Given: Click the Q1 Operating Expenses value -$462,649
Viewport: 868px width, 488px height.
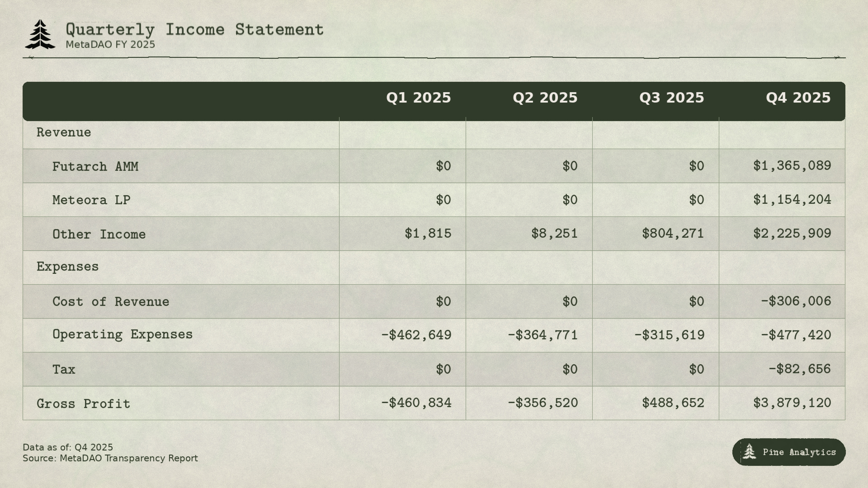Looking at the screenshot, I should (416, 335).
